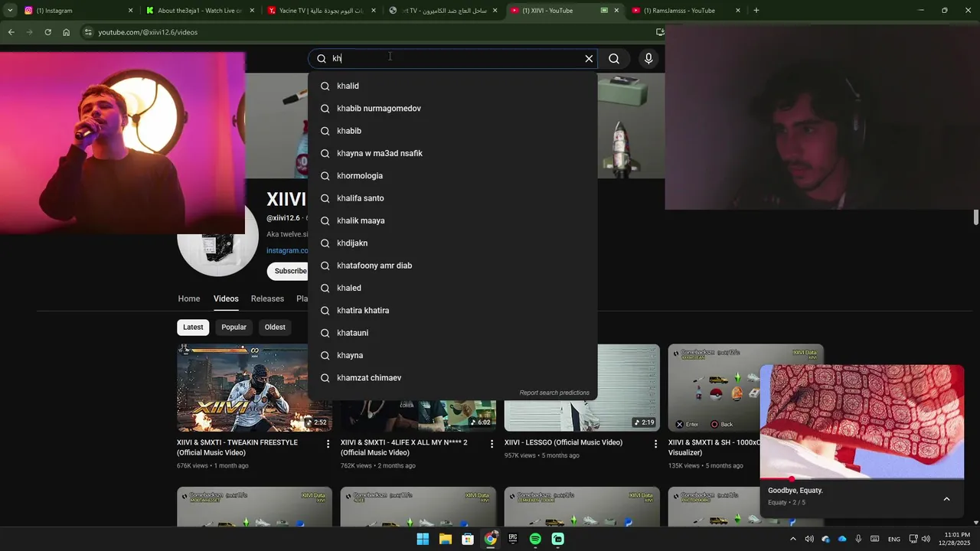Screen dimensions: 980x551
Task: Switch to the RamsJamsss - YouTube tab
Action: (686, 11)
